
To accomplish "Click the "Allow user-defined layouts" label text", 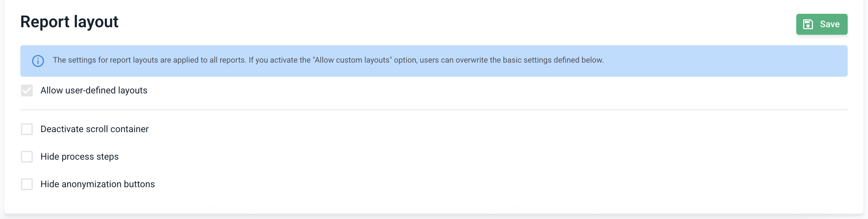I will coord(94,90).
